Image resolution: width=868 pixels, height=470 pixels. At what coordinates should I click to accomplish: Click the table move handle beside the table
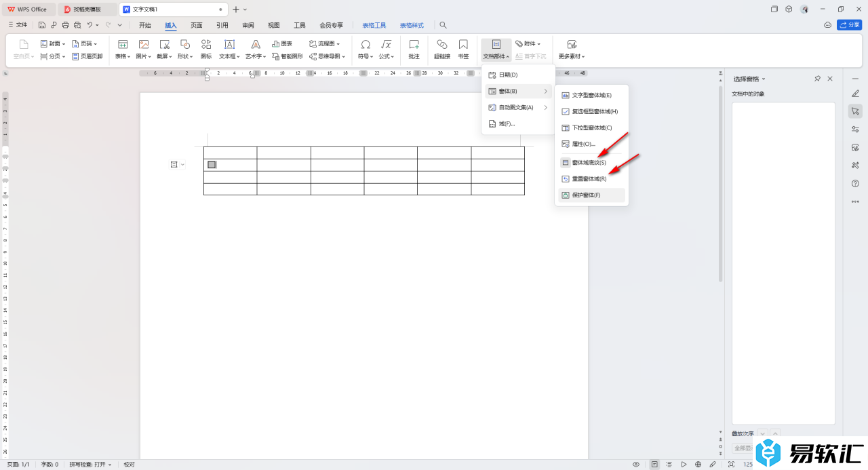(174, 164)
